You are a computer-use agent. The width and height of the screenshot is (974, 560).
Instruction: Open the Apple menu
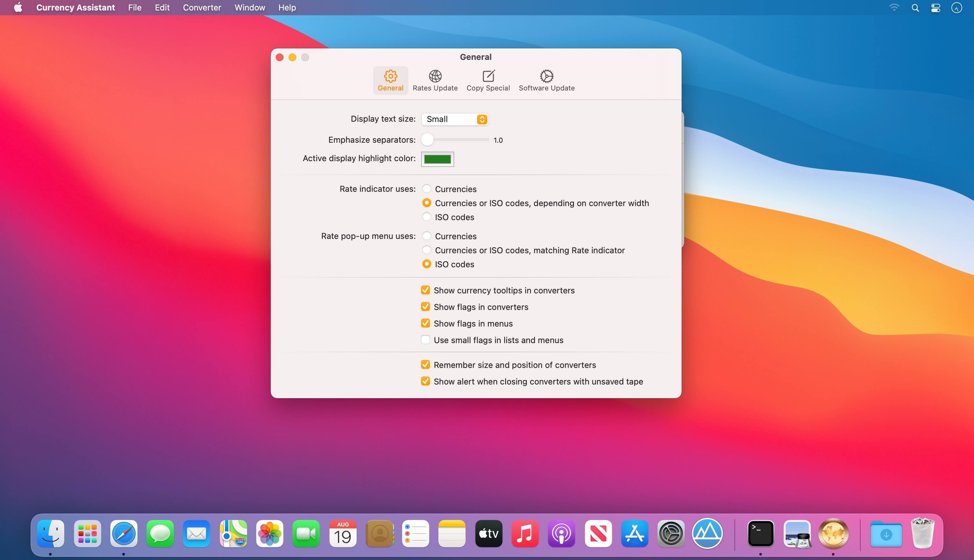click(x=18, y=8)
